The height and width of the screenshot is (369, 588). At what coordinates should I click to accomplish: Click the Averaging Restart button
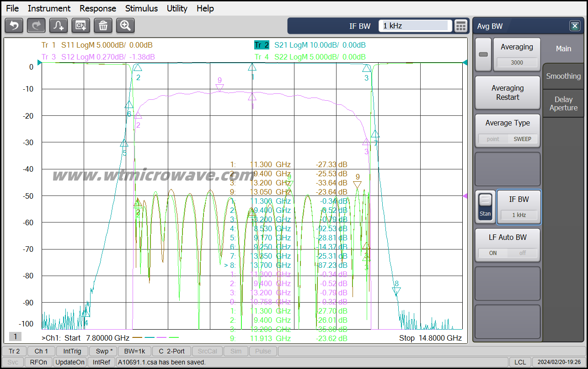click(508, 93)
